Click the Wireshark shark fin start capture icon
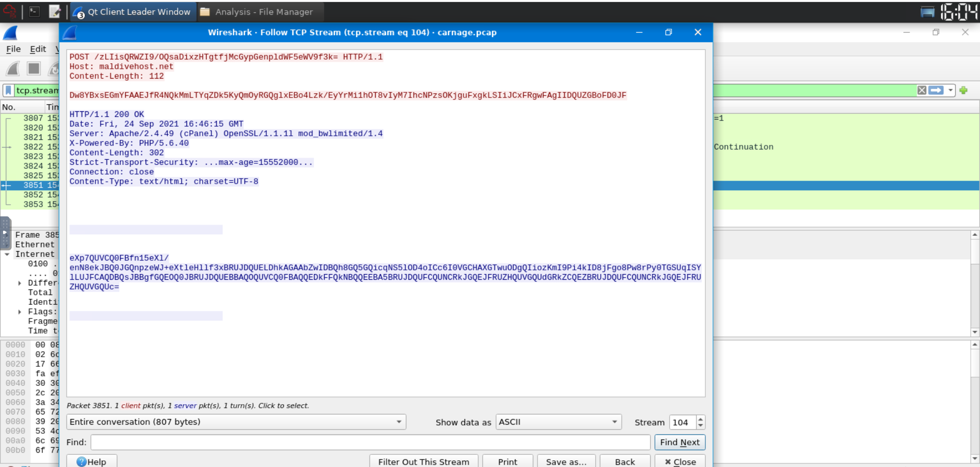This screenshot has width=980, height=467. pyautogui.click(x=13, y=68)
